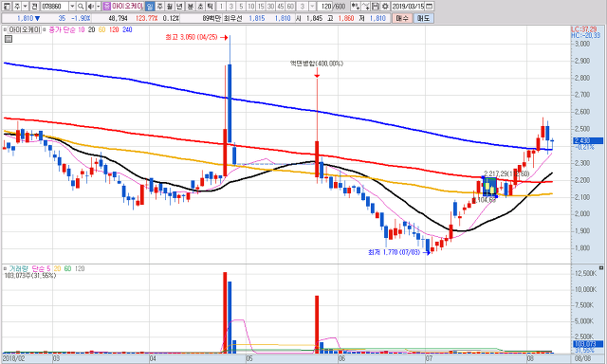The width and height of the screenshot is (607, 364).
Task: Click the chart layout icon at far left of toolbar
Action: pos(7,7)
